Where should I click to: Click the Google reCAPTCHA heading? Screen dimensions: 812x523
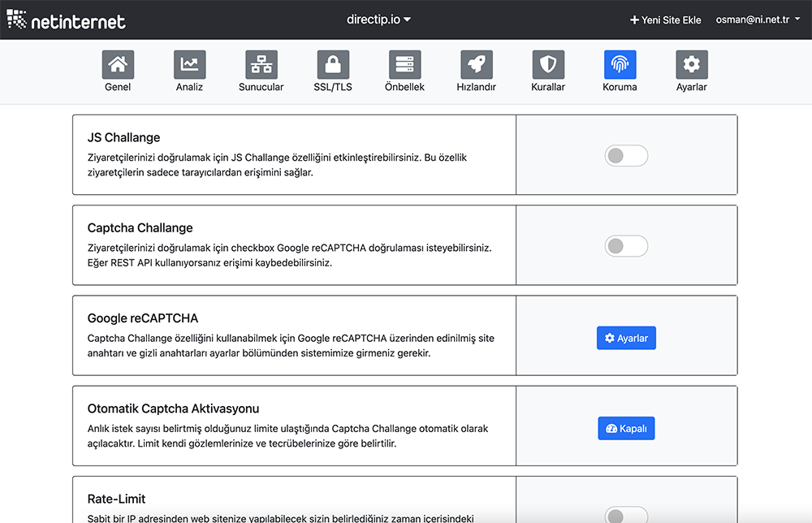143,318
